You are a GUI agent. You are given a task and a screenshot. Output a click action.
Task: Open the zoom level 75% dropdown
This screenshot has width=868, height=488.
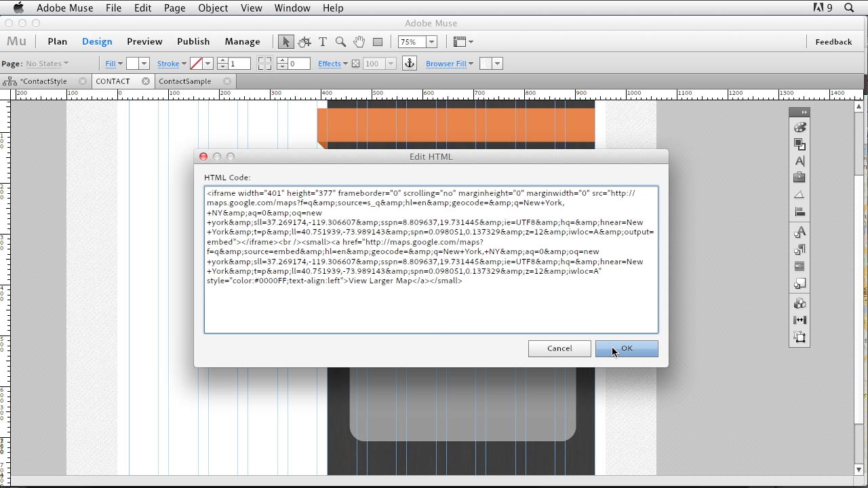pyautogui.click(x=431, y=42)
